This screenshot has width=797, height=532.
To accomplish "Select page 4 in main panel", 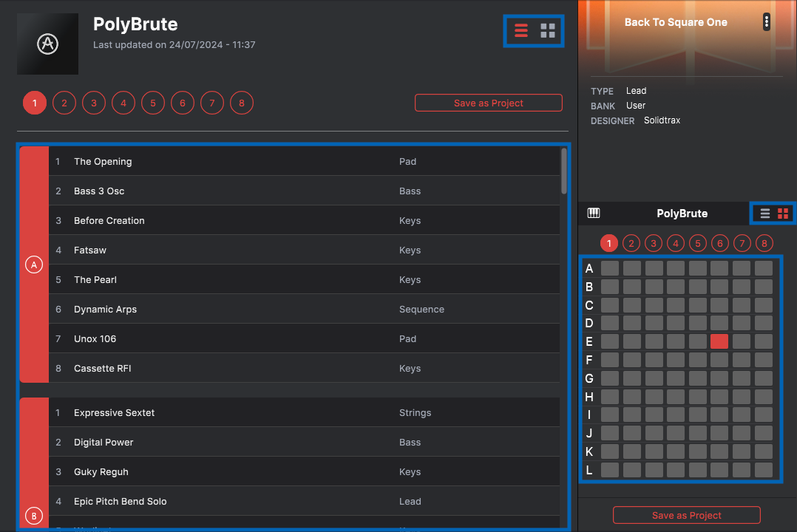I will [123, 103].
